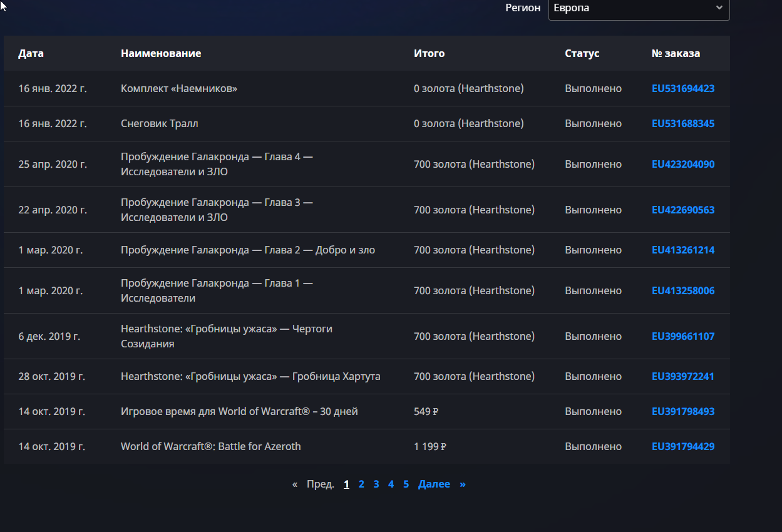Click the Дата column header
The height and width of the screenshot is (532, 782).
coord(31,54)
